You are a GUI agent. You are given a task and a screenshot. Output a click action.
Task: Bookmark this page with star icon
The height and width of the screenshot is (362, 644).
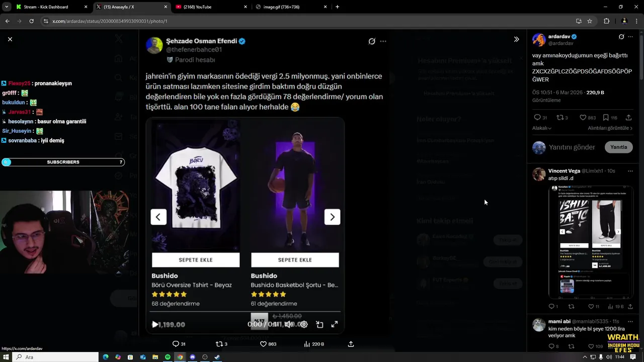(x=590, y=21)
